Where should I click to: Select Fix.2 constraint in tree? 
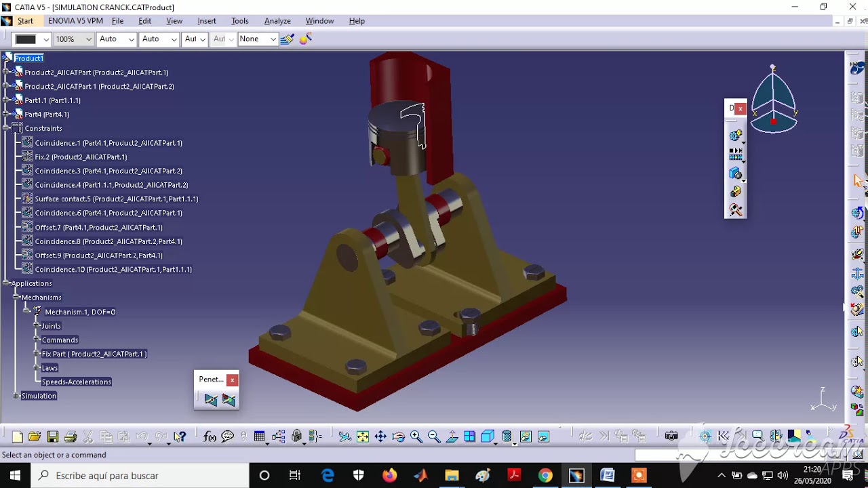click(81, 157)
